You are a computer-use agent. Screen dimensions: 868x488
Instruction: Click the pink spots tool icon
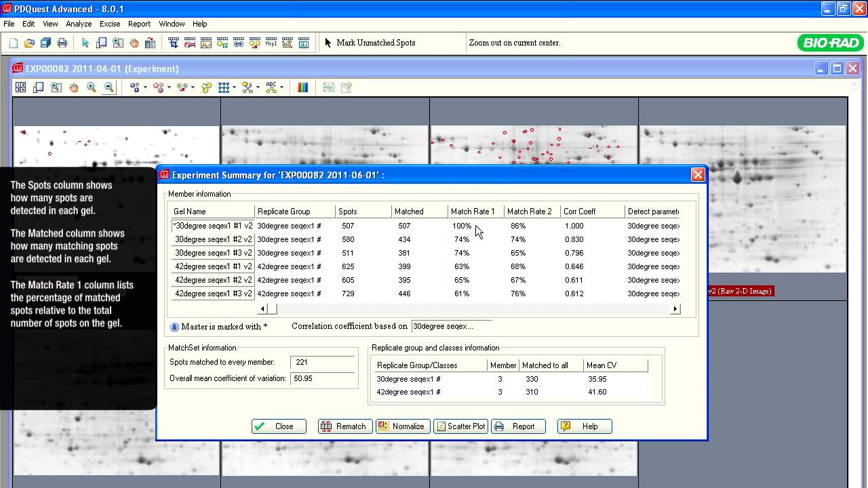[158, 87]
